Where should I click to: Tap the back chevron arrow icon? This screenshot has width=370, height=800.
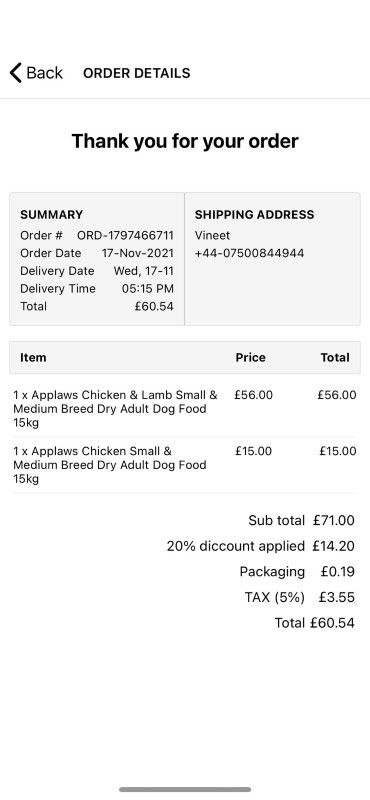tap(16, 73)
